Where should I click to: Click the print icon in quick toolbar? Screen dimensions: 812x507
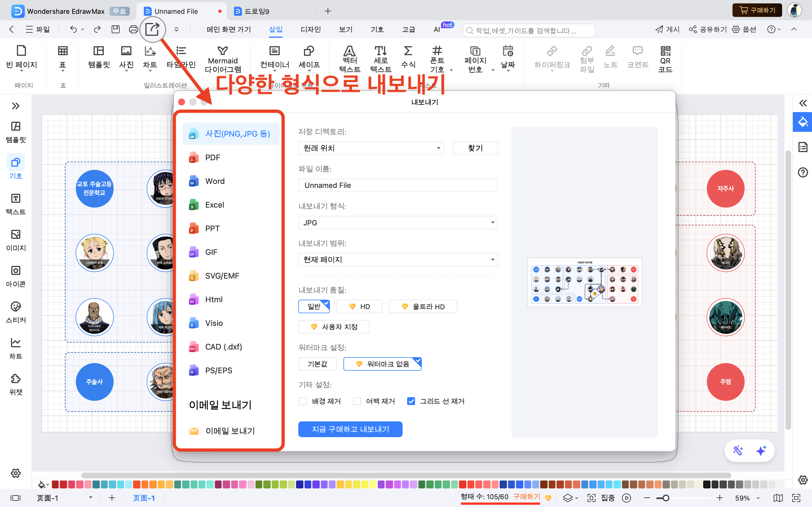point(133,29)
